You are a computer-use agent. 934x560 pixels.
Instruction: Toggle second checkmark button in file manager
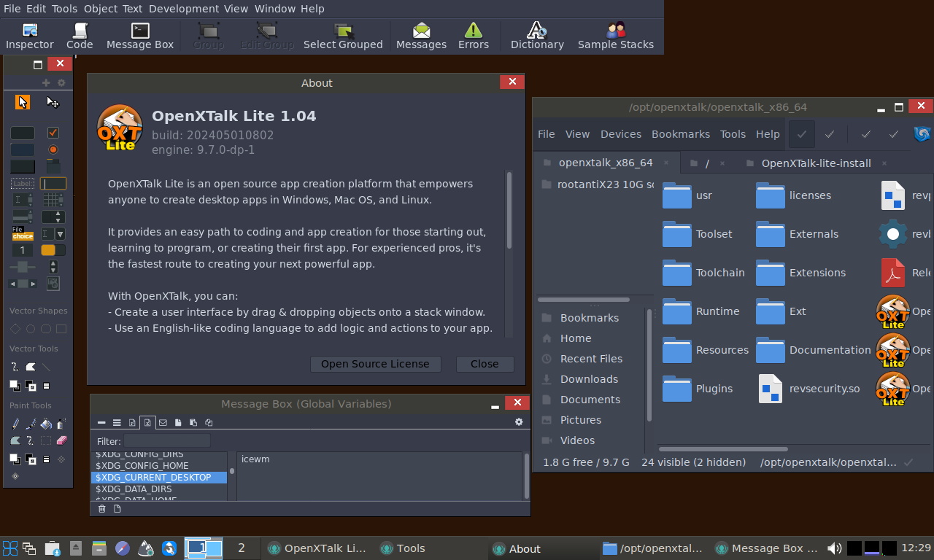830,134
